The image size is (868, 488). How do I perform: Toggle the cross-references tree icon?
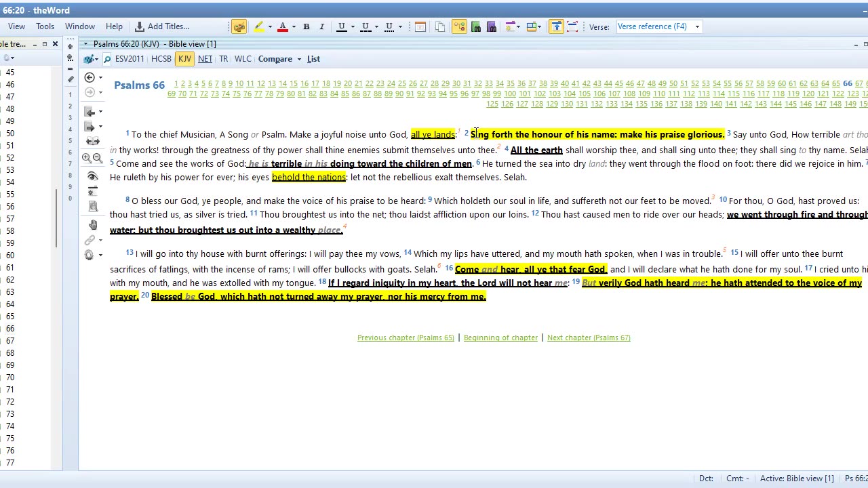[x=460, y=26]
